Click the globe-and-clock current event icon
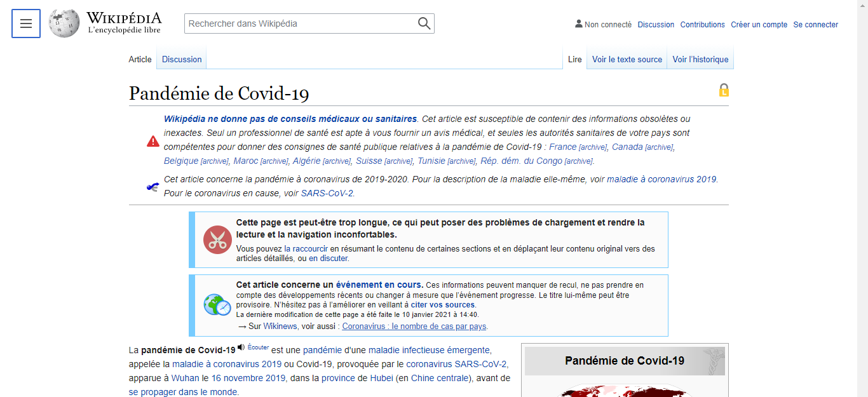The width and height of the screenshot is (868, 397). pos(217,305)
